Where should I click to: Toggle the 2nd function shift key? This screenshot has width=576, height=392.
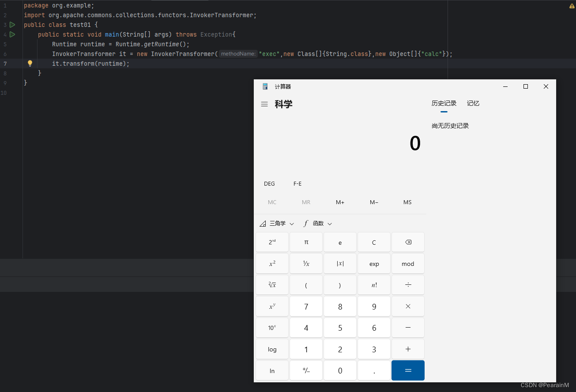point(272,242)
